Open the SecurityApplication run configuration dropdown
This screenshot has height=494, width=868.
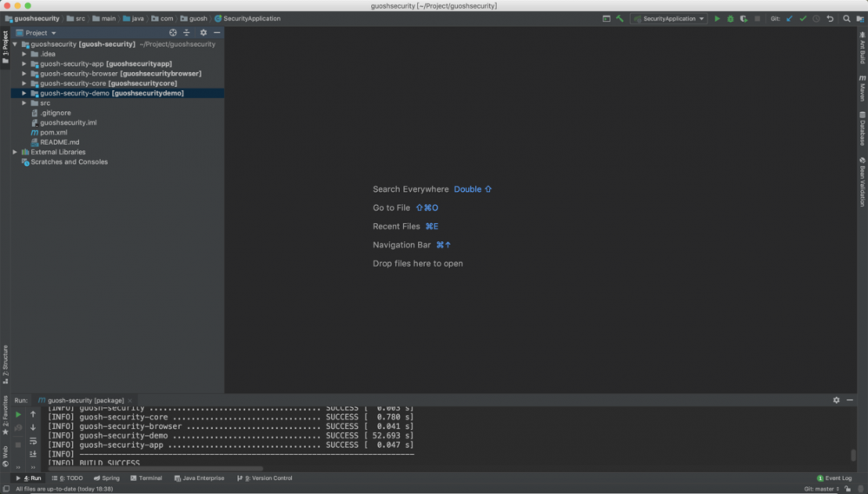pyautogui.click(x=668, y=18)
